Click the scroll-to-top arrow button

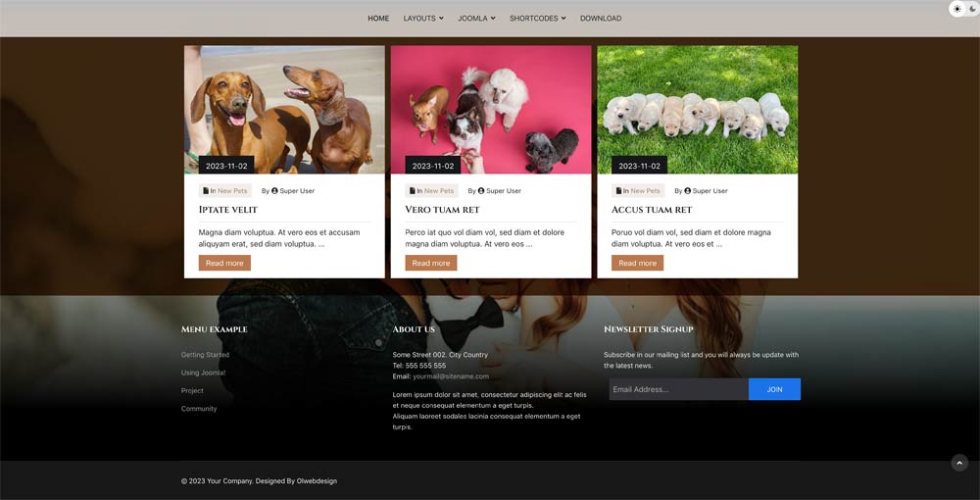tap(959, 463)
